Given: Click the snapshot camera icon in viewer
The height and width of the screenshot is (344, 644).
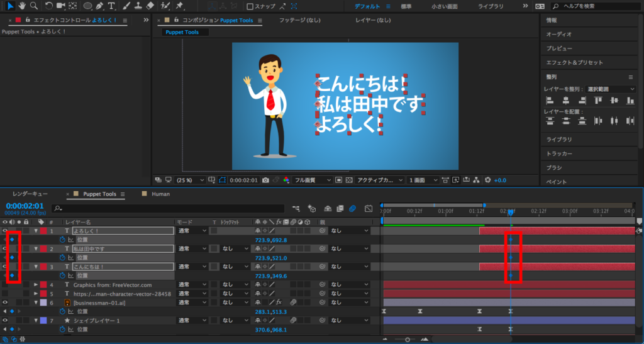Looking at the screenshot, I should tap(267, 180).
